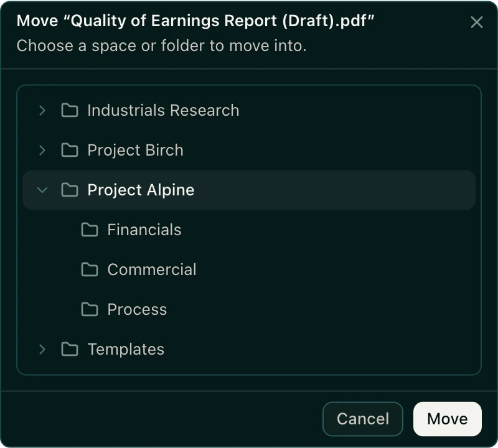Select the Templates label
Image resolution: width=498 pixels, height=448 pixels.
[x=126, y=349]
